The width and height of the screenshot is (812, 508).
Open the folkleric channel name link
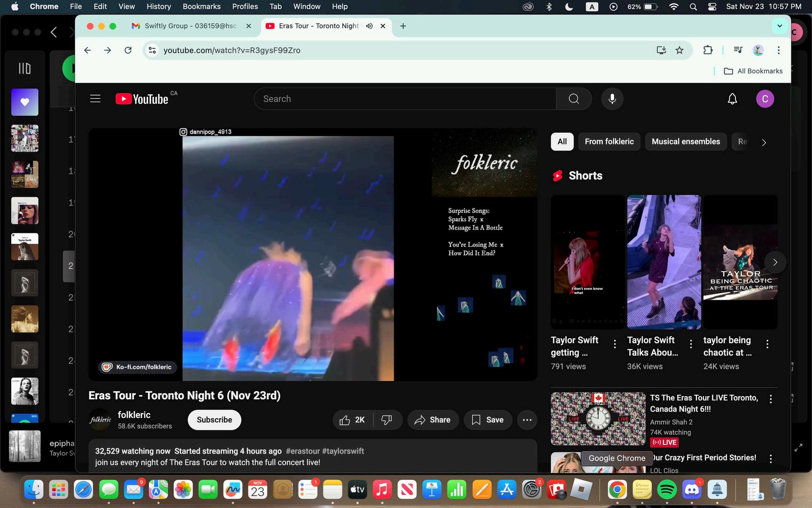tap(134, 415)
